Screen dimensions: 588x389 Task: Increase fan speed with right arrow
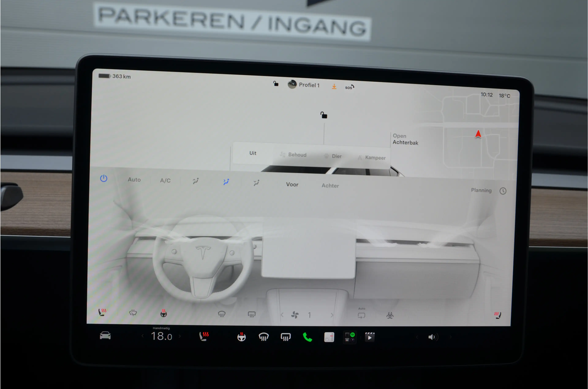(x=332, y=315)
